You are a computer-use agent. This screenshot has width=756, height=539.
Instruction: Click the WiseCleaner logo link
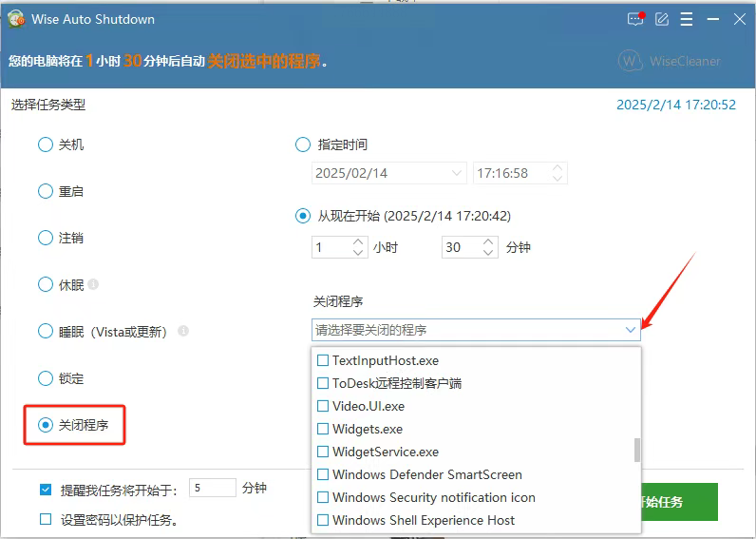point(670,61)
